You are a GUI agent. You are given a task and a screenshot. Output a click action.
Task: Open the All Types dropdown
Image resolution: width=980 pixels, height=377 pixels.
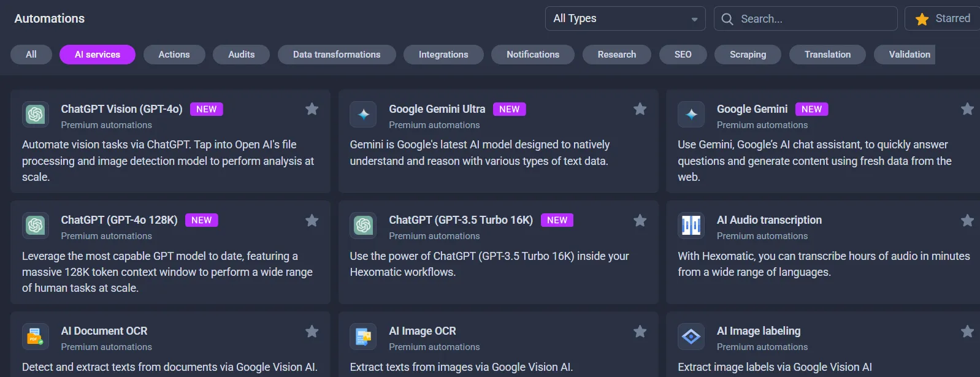[625, 18]
